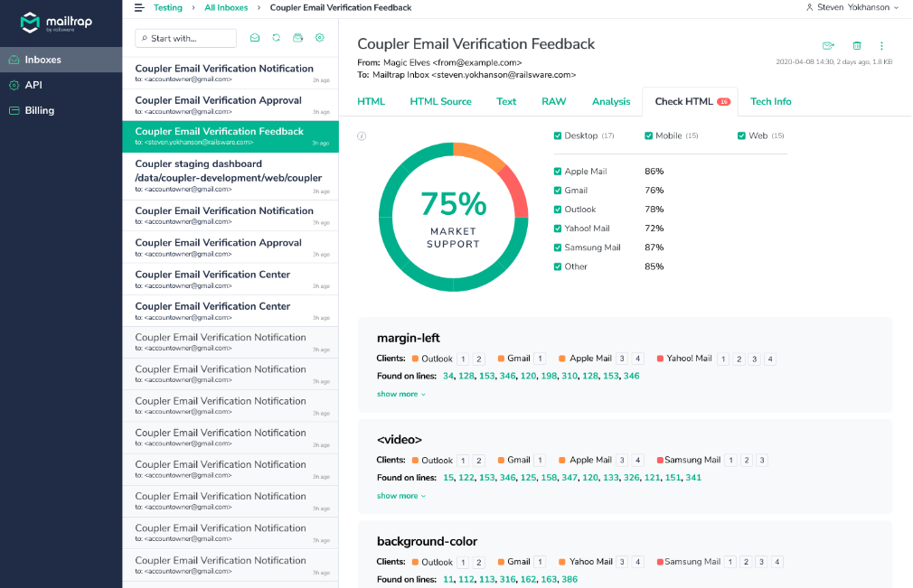Click the Testing breadcrumb link
913x588 pixels.
click(168, 7)
